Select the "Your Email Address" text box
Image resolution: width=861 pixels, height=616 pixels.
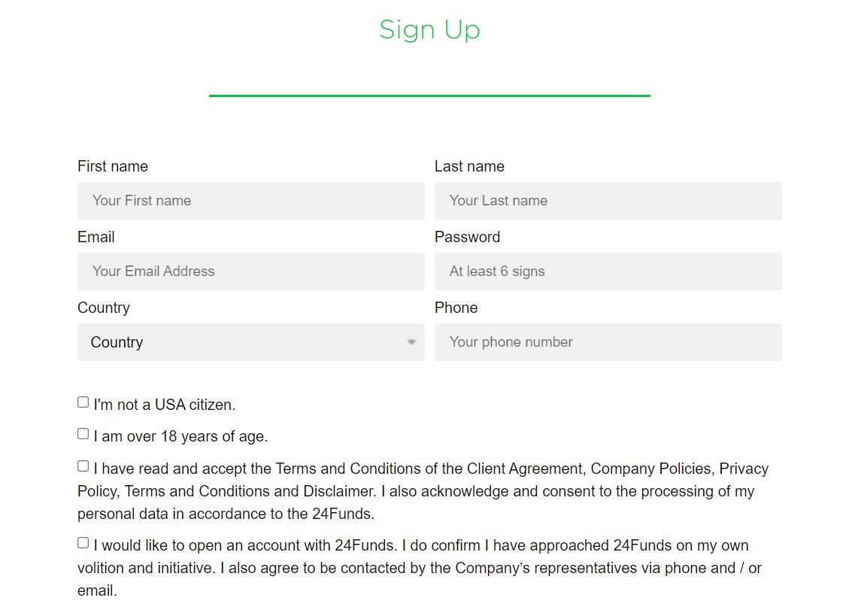coord(250,272)
